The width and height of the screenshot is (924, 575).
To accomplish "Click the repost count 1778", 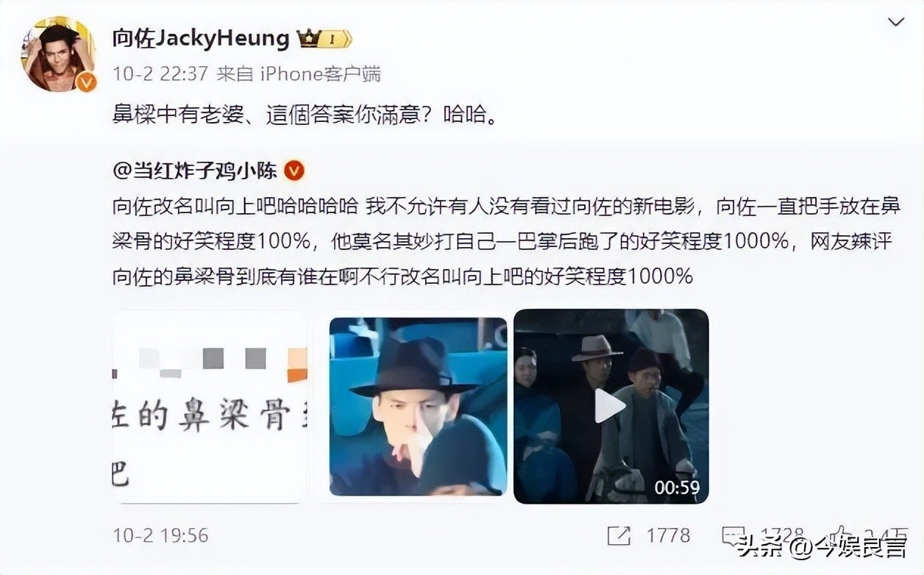I will click(x=668, y=535).
